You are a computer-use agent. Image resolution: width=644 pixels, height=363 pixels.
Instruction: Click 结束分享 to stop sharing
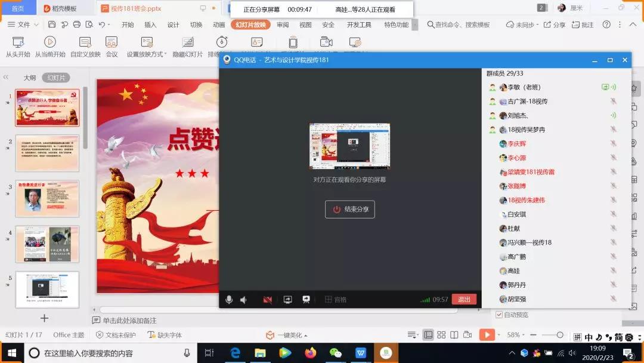point(350,210)
